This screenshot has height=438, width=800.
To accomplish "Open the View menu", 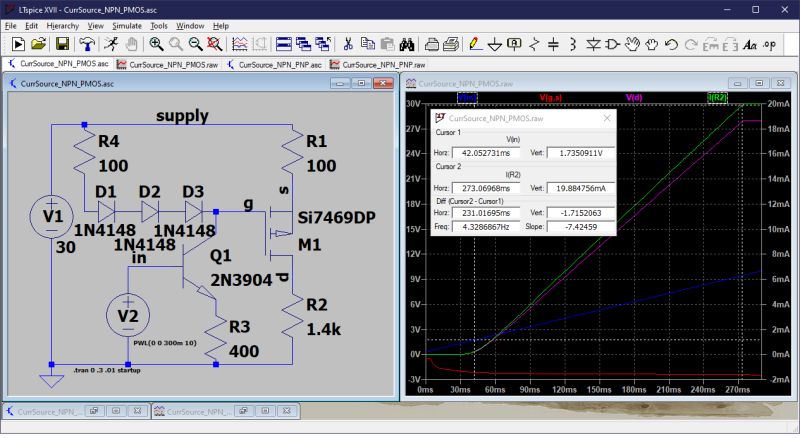I will click(95, 26).
